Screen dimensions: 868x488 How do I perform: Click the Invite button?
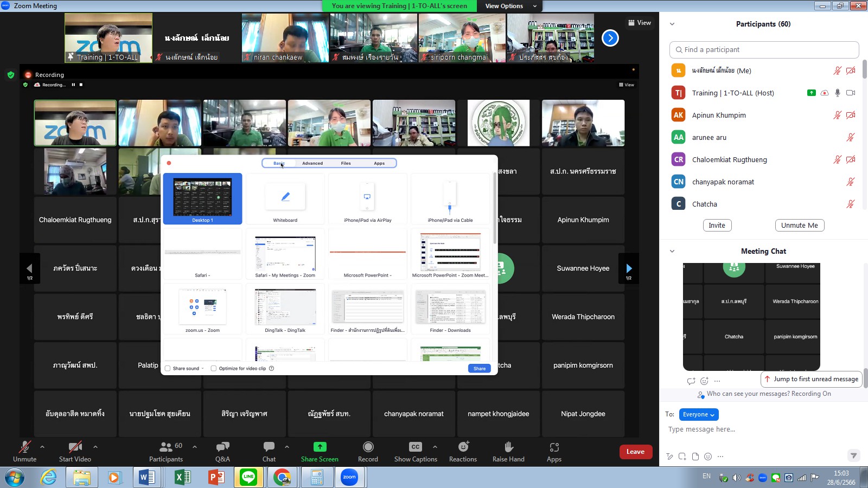[x=717, y=226]
